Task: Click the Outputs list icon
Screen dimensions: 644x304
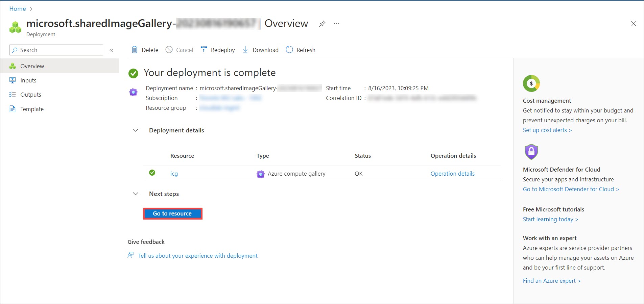Action: tap(13, 95)
